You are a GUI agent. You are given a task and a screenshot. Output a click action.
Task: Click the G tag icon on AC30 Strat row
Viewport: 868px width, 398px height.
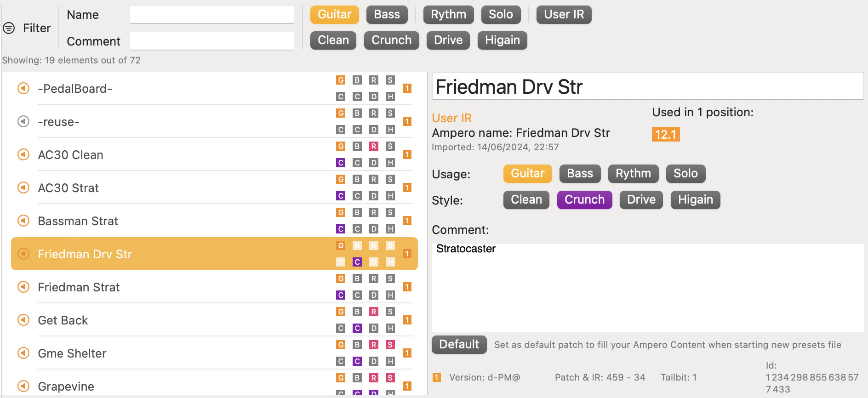tap(341, 179)
